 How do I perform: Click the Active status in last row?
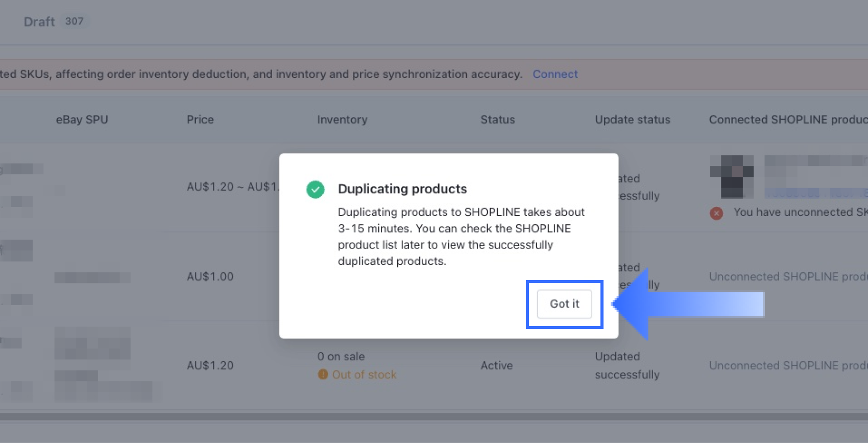496,365
